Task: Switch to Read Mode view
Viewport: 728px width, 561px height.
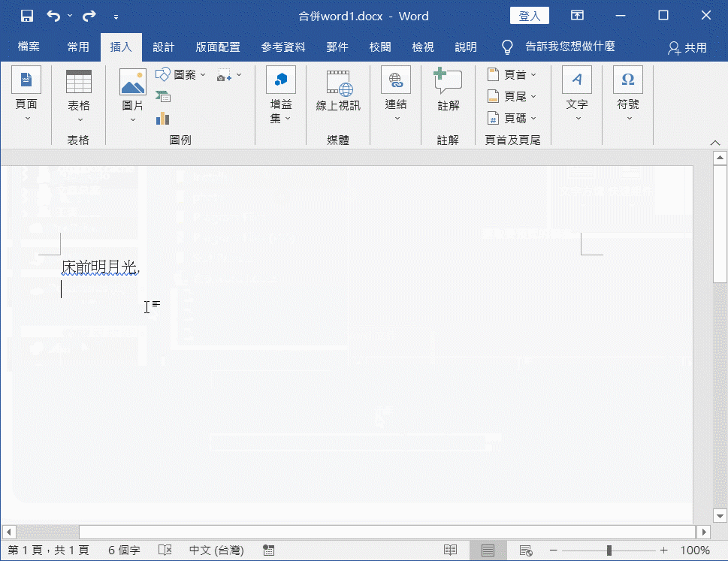Action: [450, 550]
